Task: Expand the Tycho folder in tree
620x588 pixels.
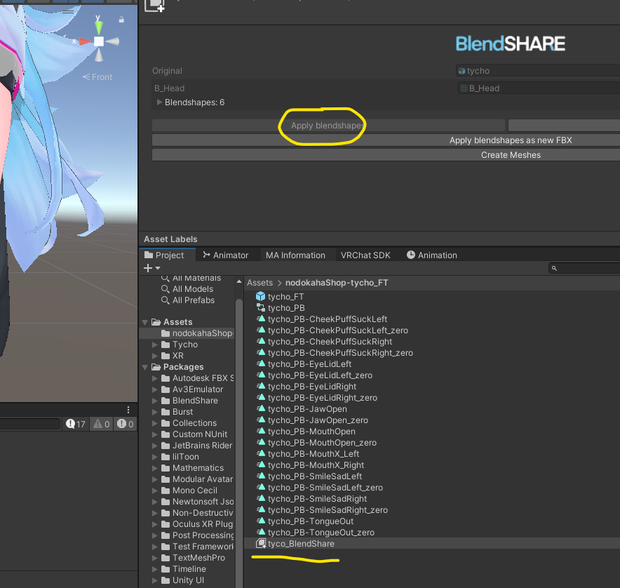Action: 155,344
